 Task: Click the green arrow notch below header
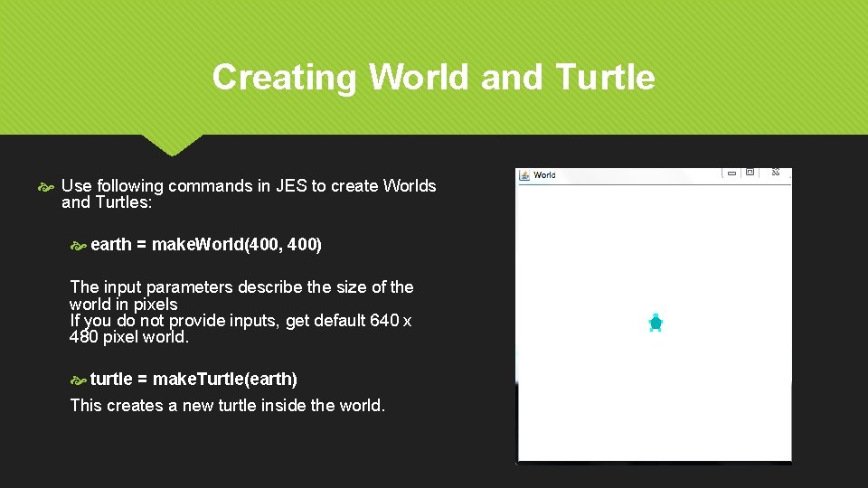click(x=172, y=145)
